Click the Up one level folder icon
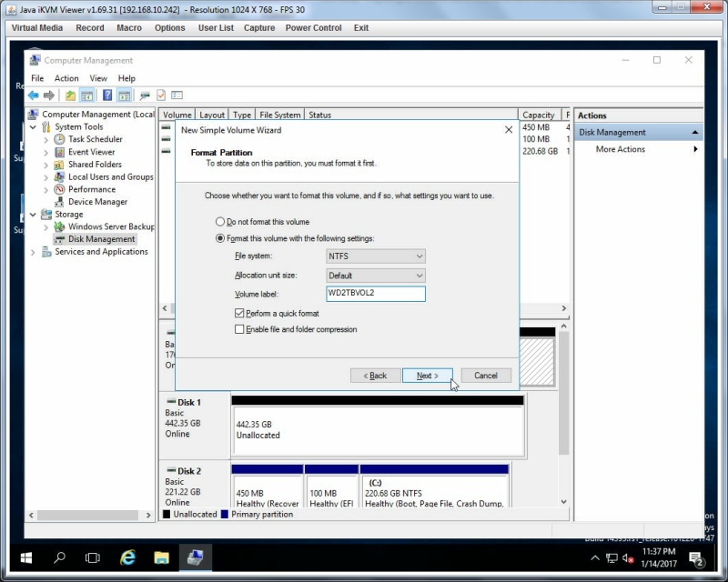Image resolution: width=728 pixels, height=582 pixels. [x=70, y=95]
